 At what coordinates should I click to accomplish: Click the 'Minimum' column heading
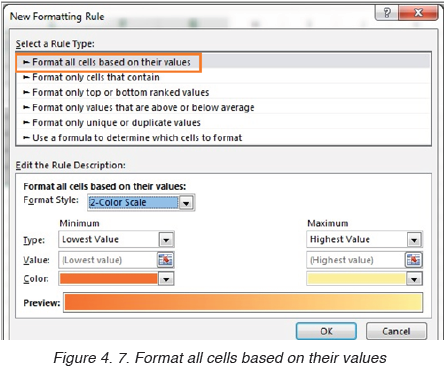pos(79,223)
